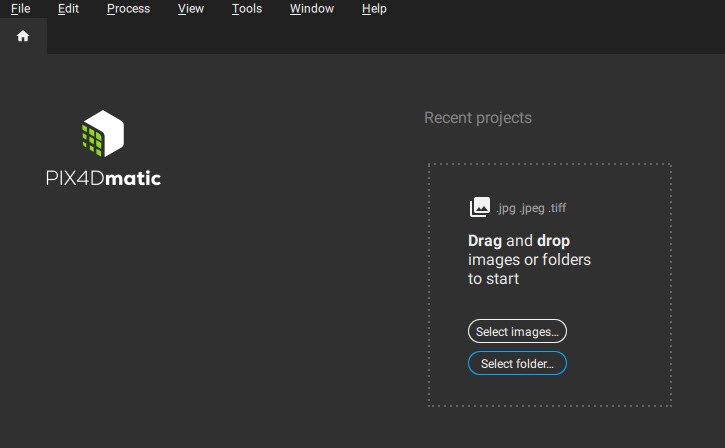Open the File menu
Screen dimensions: 725x448
[20, 9]
